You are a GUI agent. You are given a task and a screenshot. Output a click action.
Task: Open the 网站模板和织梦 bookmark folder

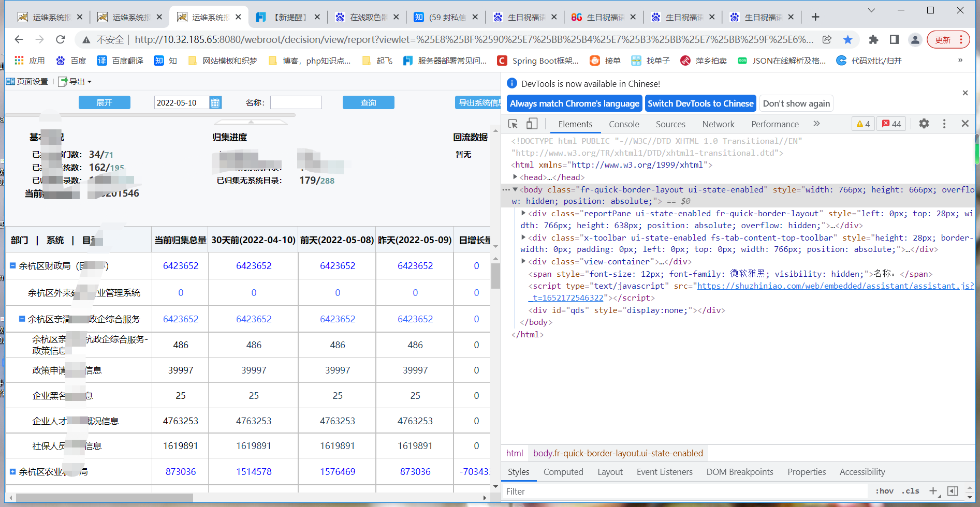tap(223, 61)
